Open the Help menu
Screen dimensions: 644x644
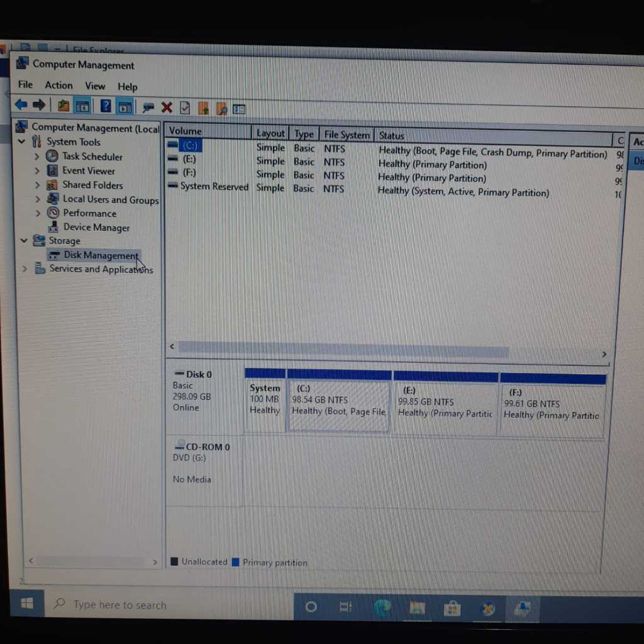(x=127, y=87)
